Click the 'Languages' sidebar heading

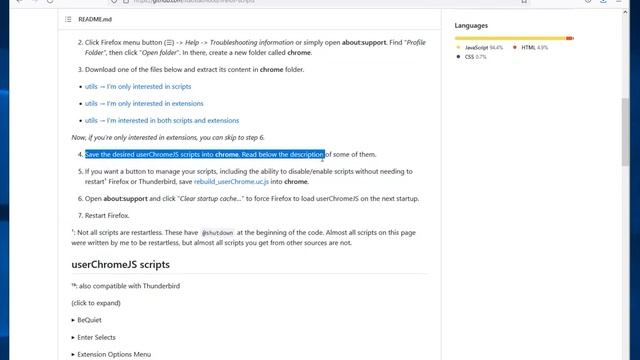[x=471, y=25]
